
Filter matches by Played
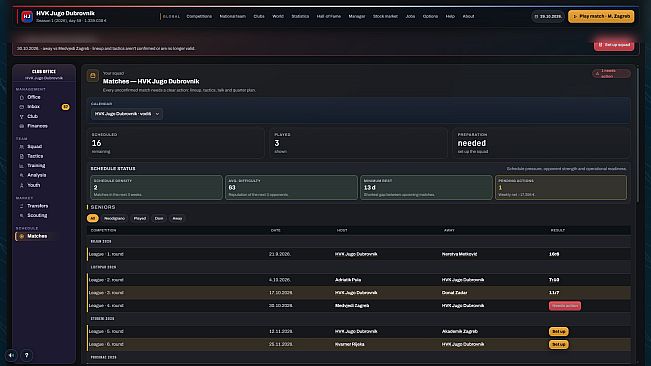click(140, 218)
